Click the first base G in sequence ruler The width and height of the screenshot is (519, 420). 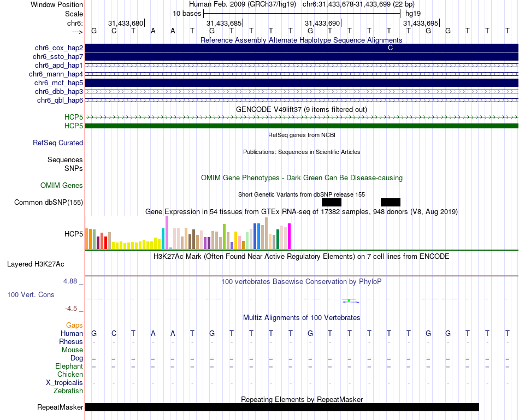point(94,31)
